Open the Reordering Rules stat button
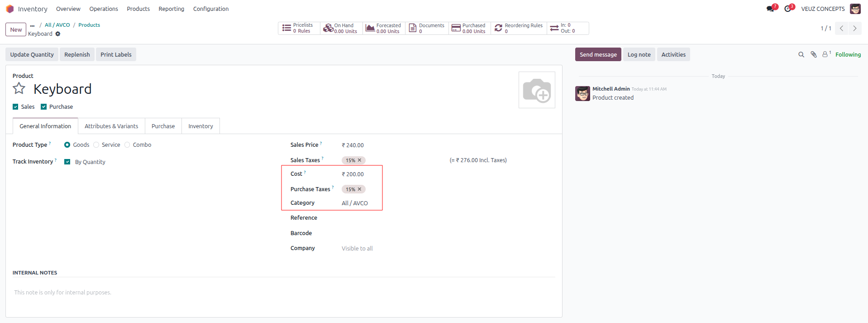Screen dimensions: 868x323 point(519,28)
